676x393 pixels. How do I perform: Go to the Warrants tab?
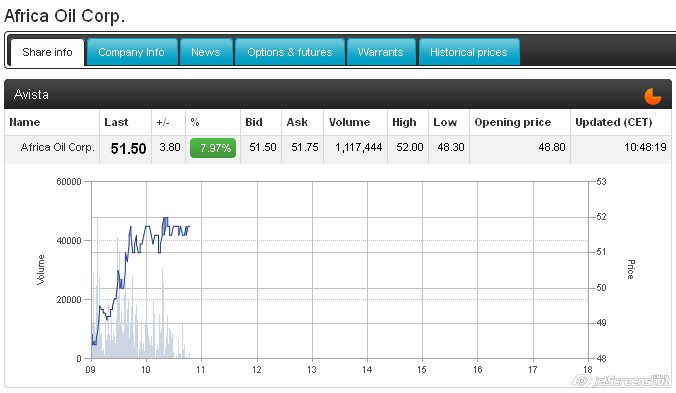pos(380,52)
